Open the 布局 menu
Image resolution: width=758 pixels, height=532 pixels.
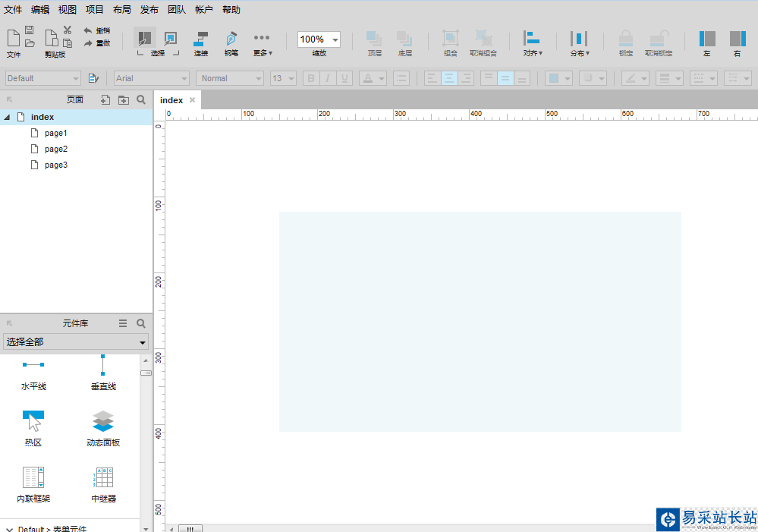coord(122,10)
